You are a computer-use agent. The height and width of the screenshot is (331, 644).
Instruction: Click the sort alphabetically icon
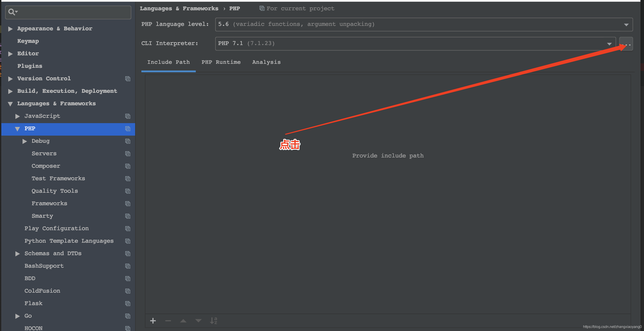213,321
